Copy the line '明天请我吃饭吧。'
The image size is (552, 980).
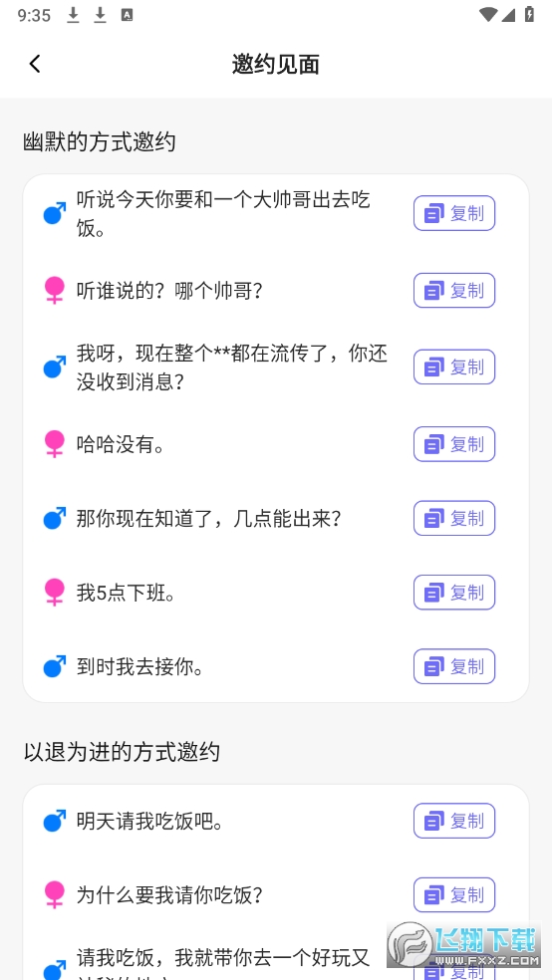point(453,821)
